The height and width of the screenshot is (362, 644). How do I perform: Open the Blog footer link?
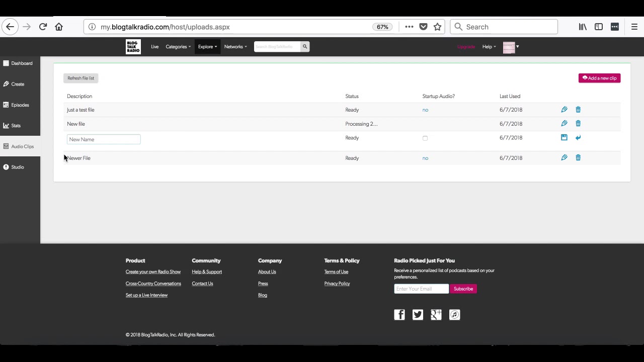tap(263, 295)
